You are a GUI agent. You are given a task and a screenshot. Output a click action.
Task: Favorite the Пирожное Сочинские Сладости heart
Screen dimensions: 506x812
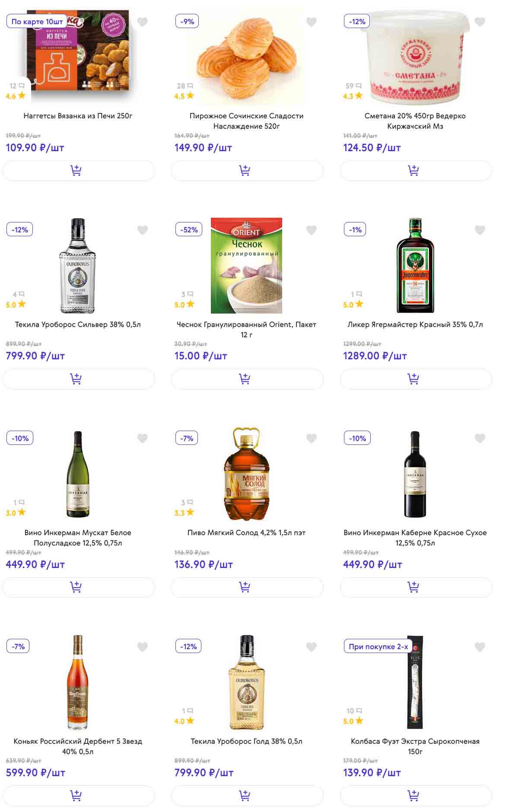[311, 22]
